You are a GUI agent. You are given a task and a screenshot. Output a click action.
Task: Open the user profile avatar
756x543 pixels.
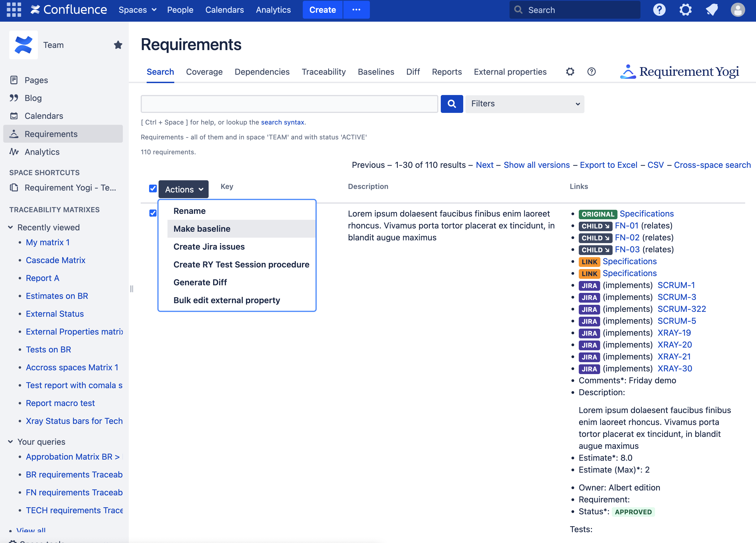coord(738,10)
